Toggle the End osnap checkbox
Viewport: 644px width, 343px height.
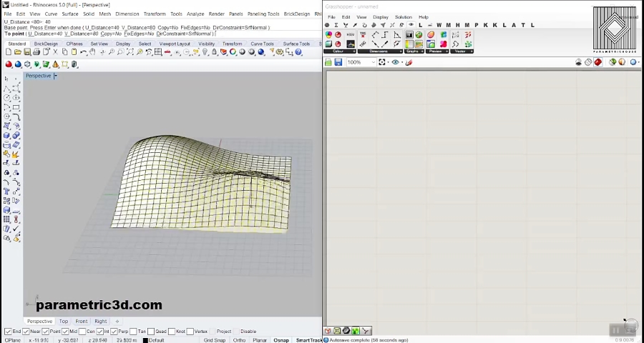8,332
